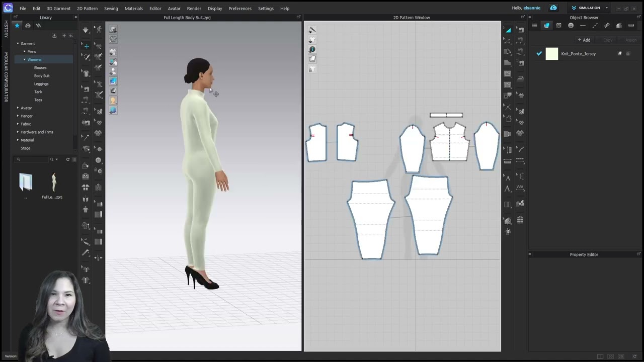The height and width of the screenshot is (362, 644).
Task: Open the Render menu
Action: tap(194, 9)
